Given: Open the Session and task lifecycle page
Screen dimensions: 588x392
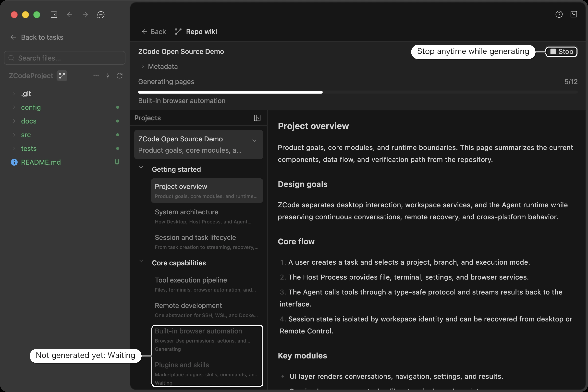Looking at the screenshot, I should coord(207,242).
